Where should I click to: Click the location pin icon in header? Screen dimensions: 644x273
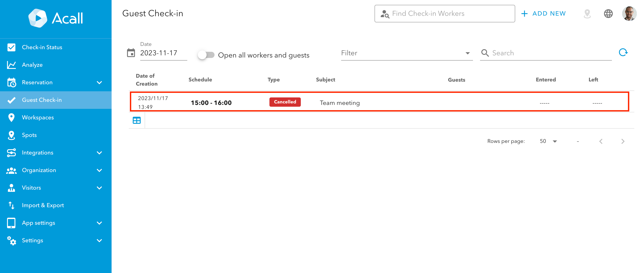(x=587, y=13)
